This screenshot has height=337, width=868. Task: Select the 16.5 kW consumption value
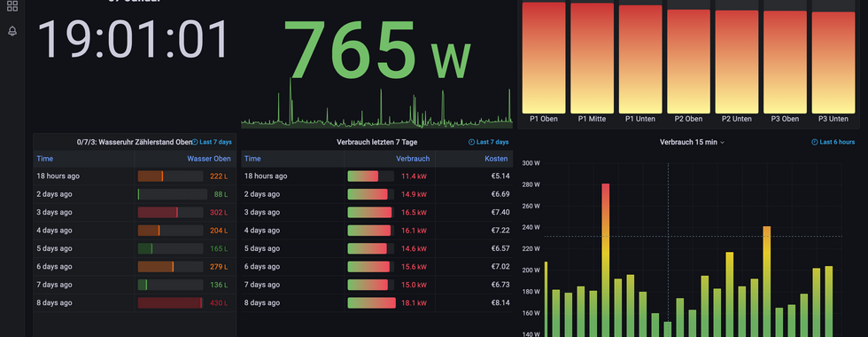pos(415,212)
